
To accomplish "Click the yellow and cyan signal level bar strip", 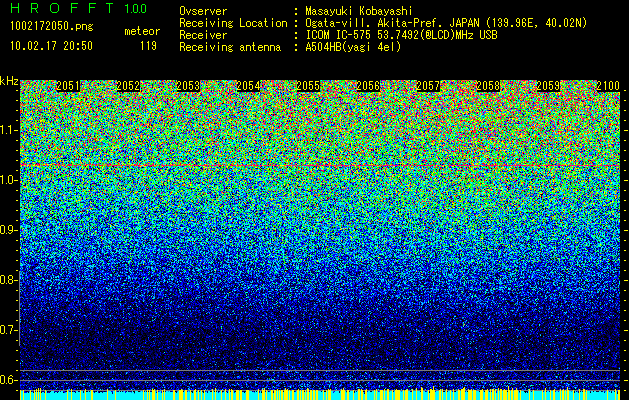I will tap(320, 394).
